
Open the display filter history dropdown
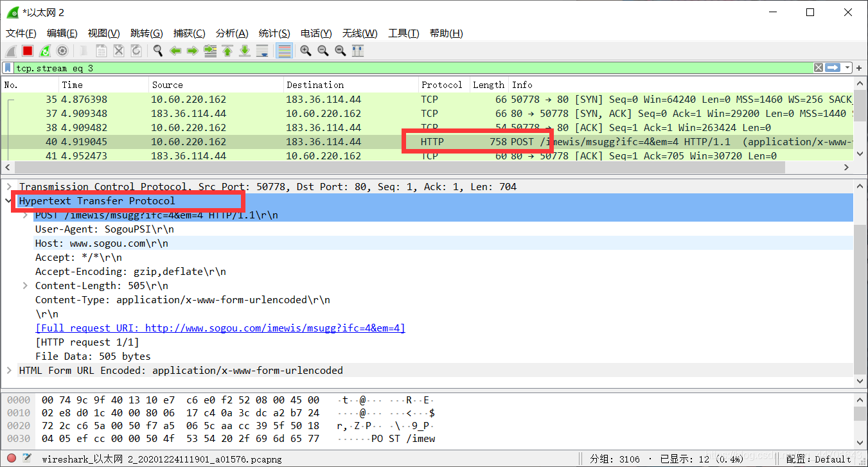(x=848, y=67)
